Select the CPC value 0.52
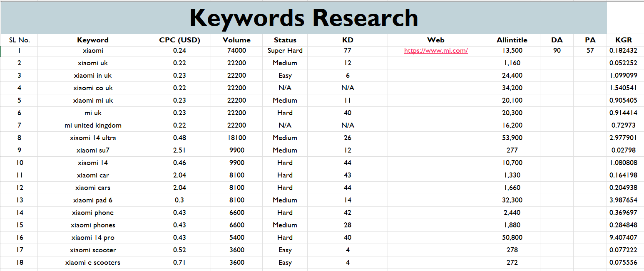Screen dimensions: 644x271 179,250
